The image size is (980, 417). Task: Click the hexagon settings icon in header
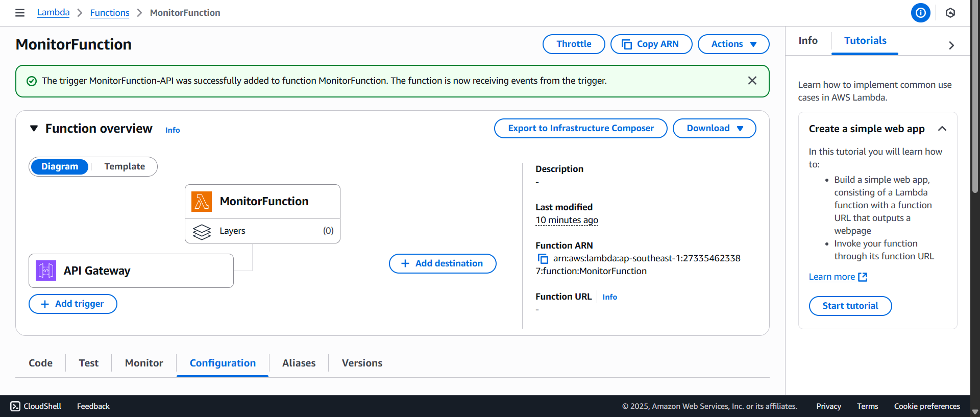pos(950,13)
